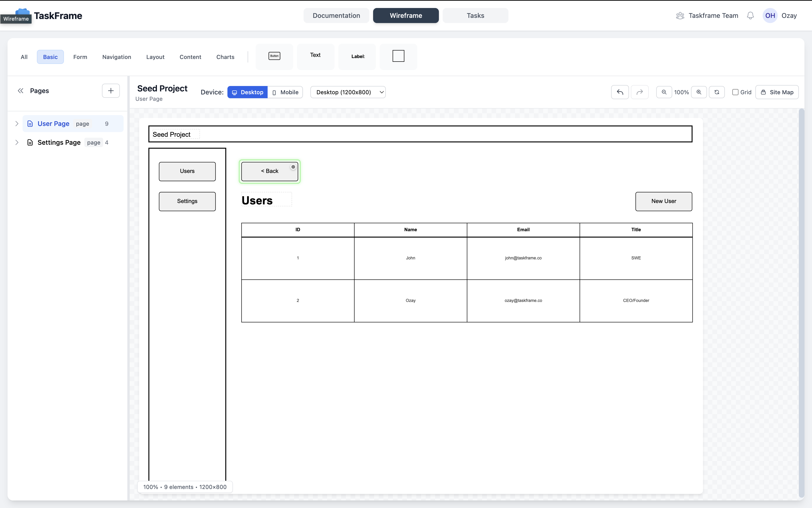Expand the User Page tree item
The width and height of the screenshot is (812, 508).
click(16, 124)
